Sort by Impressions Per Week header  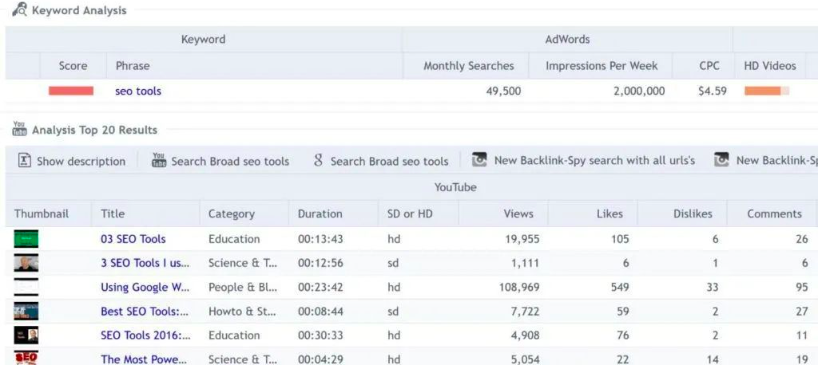pos(602,66)
